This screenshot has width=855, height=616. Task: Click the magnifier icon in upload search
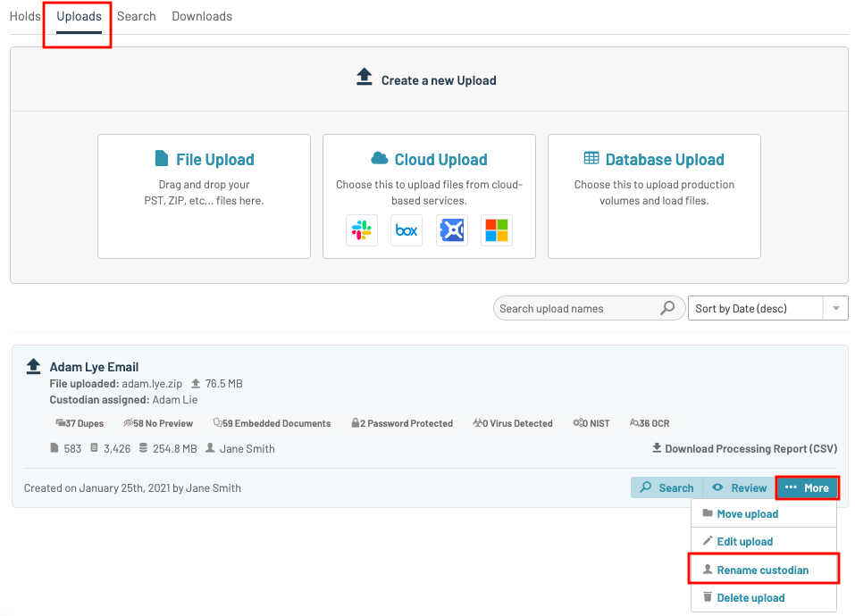pos(667,308)
